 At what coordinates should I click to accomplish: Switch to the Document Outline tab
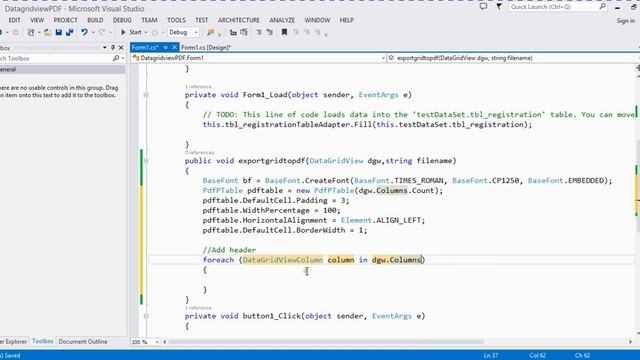pos(83,342)
